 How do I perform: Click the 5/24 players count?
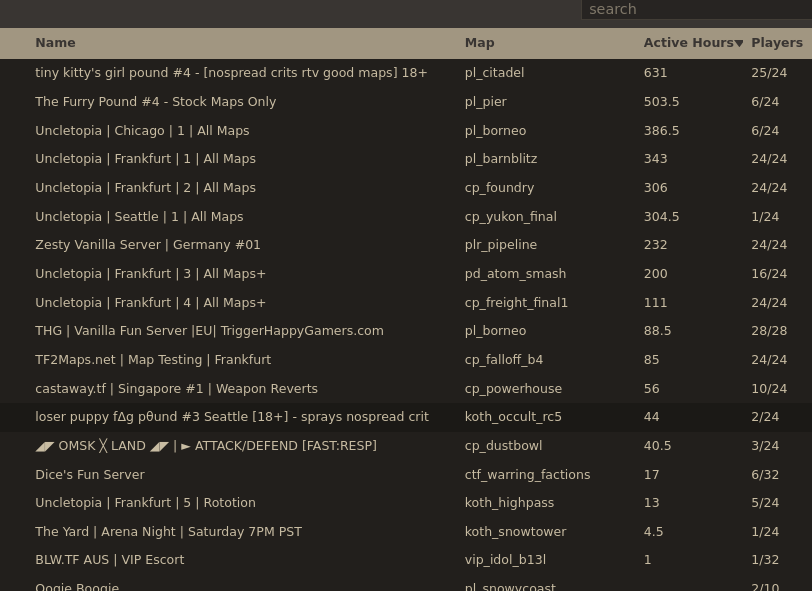(x=765, y=502)
